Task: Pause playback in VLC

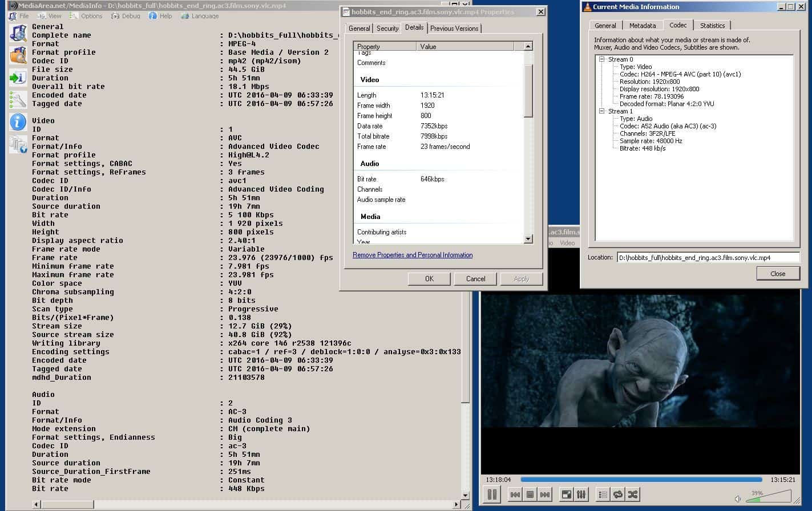Action: 492,494
